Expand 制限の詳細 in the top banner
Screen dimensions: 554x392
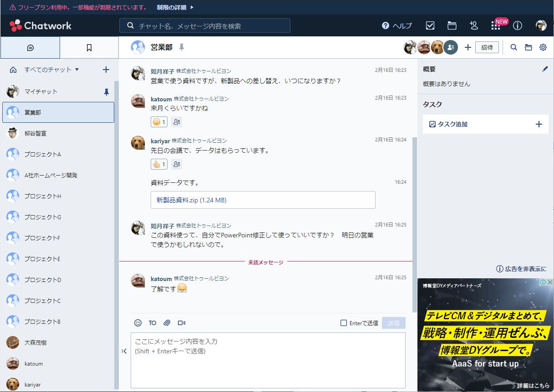(x=175, y=7)
